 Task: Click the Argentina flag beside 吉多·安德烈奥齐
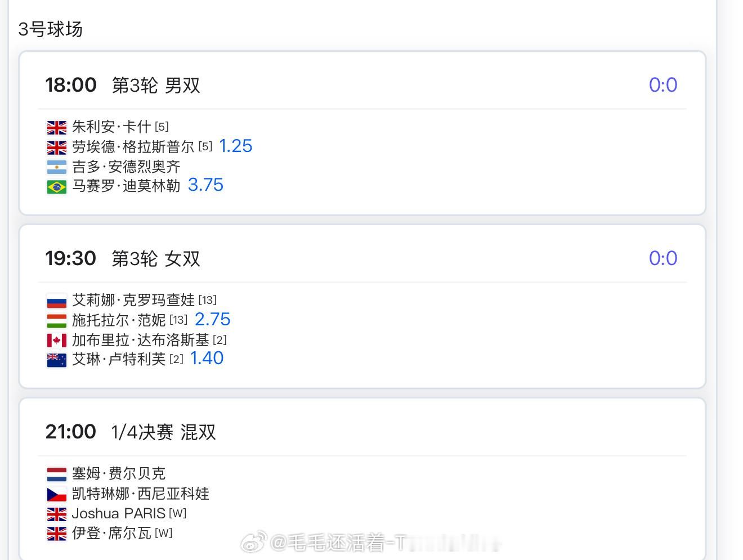(x=56, y=167)
